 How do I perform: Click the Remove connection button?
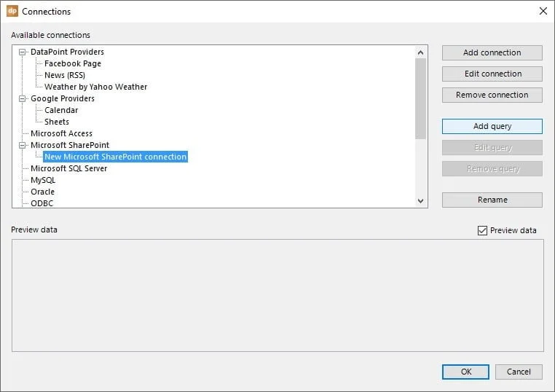pyautogui.click(x=492, y=95)
